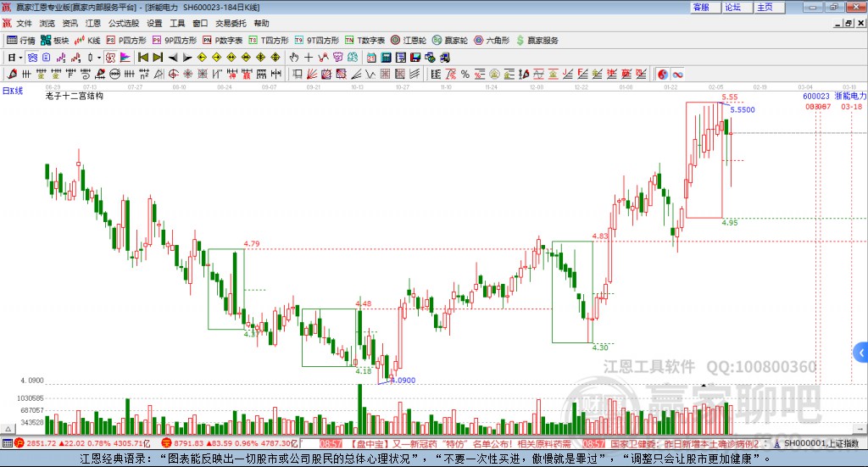This screenshot has height=467, width=868.
Task: Open the 资讯 menu
Action: [70, 23]
